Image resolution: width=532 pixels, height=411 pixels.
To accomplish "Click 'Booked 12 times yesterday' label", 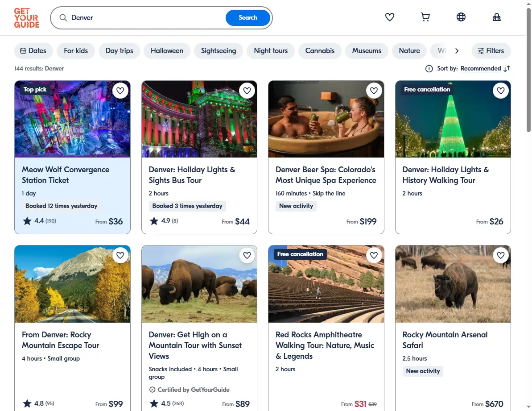I will 61,206.
